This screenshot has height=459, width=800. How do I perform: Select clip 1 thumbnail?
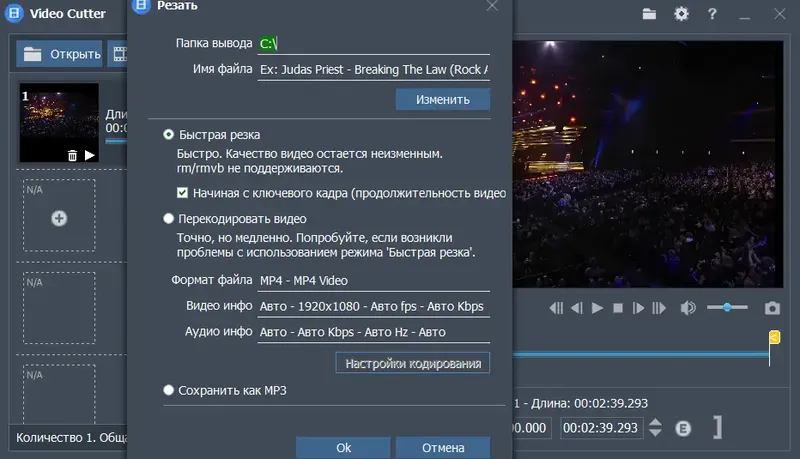pyautogui.click(x=59, y=122)
